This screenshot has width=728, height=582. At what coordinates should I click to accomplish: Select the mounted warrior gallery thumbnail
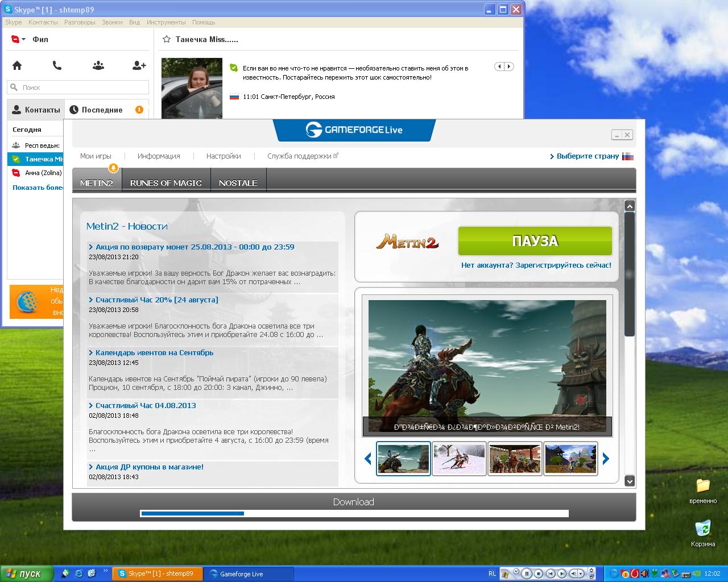click(403, 459)
